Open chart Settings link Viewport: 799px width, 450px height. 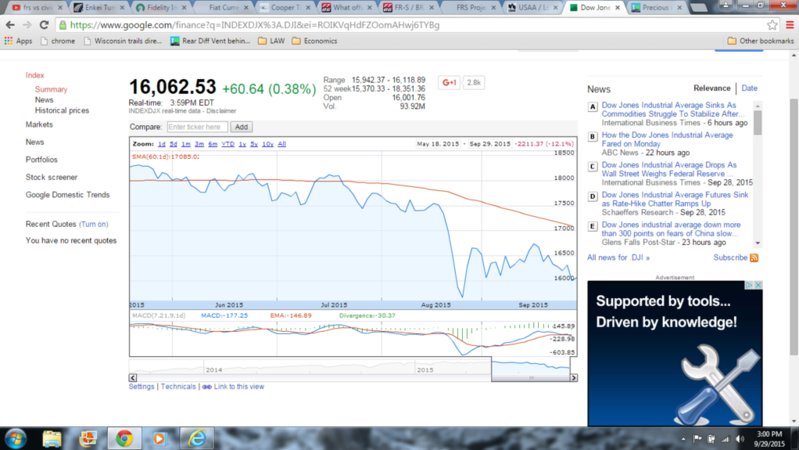(141, 387)
